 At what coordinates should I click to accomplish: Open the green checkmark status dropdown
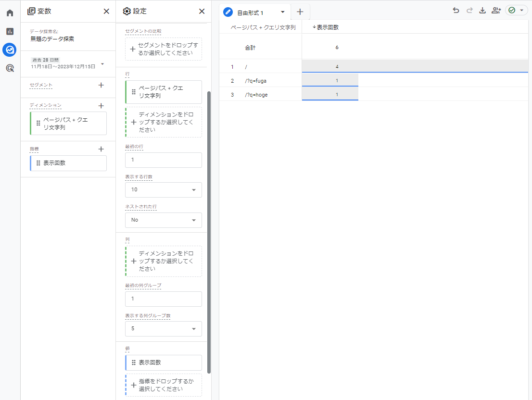pos(517,11)
